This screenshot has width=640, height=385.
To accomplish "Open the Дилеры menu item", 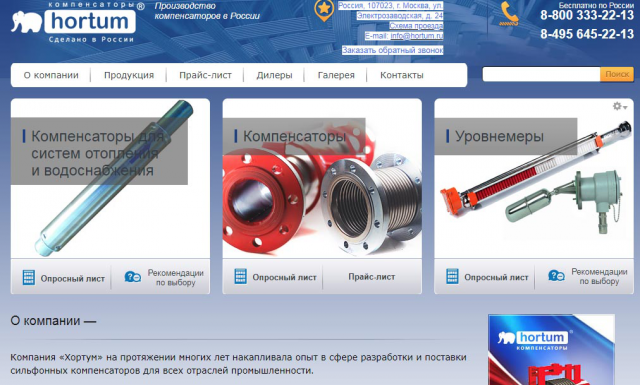I will pos(274,75).
